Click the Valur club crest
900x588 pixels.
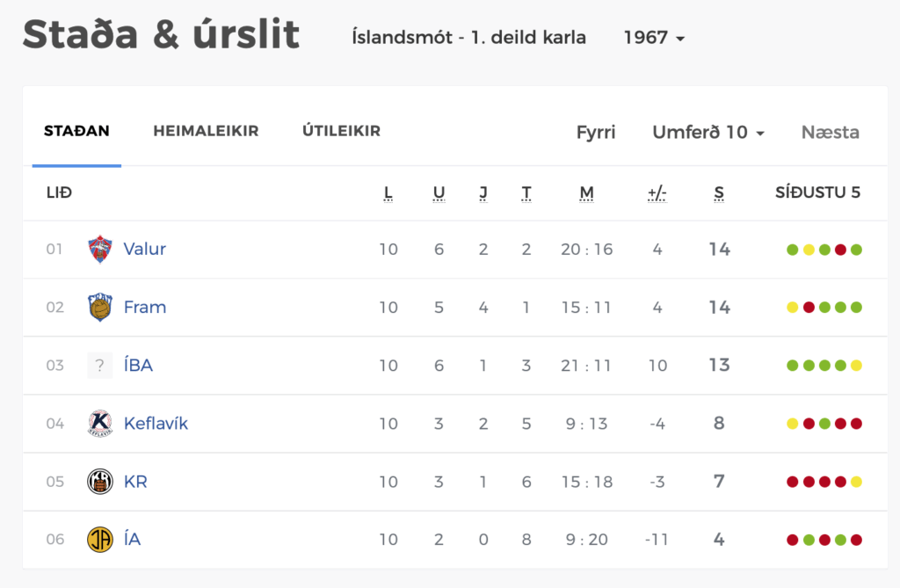(x=100, y=250)
